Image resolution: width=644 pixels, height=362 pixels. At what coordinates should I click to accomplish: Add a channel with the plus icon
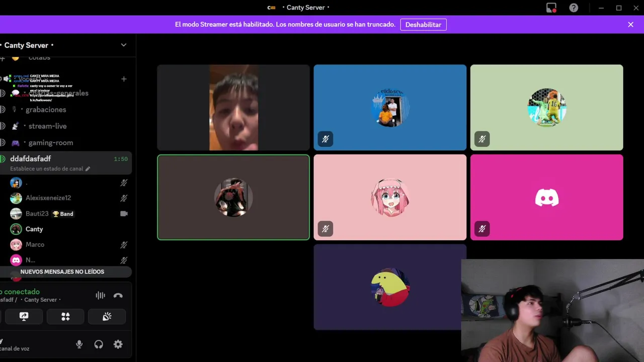[x=124, y=79]
